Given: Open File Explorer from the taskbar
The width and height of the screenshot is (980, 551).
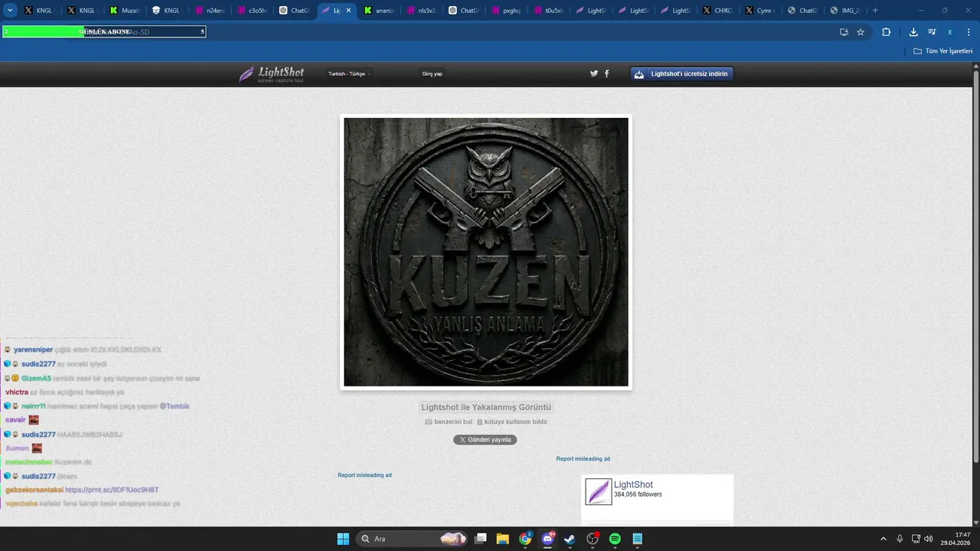Looking at the screenshot, I should (x=502, y=539).
